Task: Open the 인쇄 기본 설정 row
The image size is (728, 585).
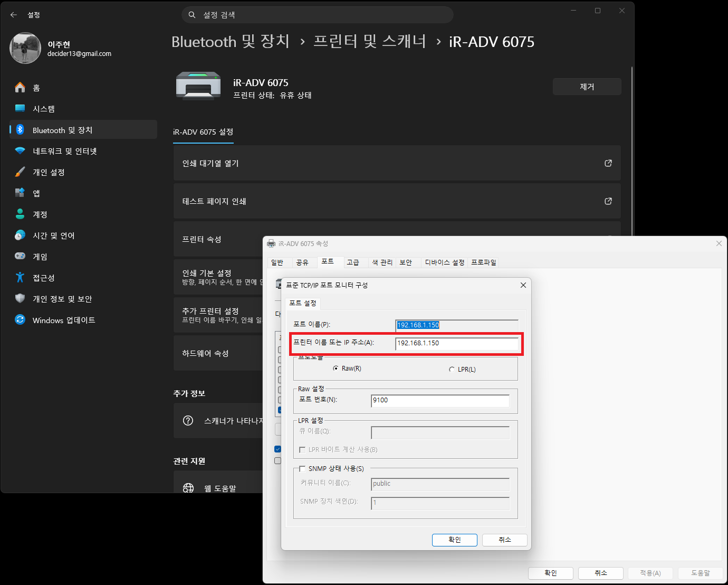Action: pyautogui.click(x=218, y=277)
